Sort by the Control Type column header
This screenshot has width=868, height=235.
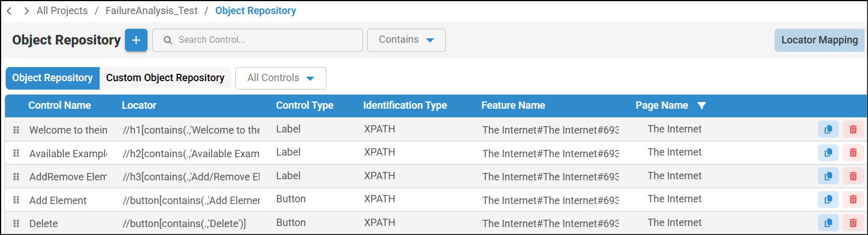pyautogui.click(x=305, y=105)
